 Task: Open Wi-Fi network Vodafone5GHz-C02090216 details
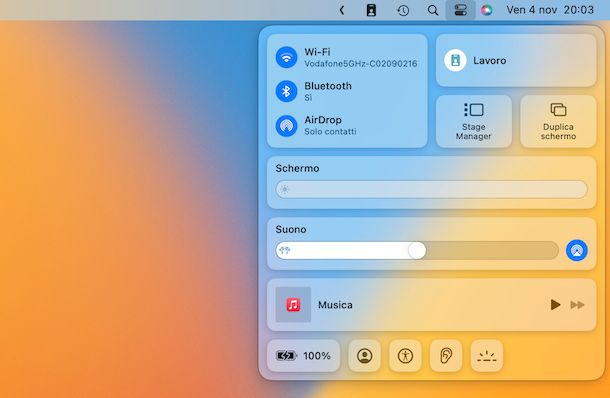(361, 63)
